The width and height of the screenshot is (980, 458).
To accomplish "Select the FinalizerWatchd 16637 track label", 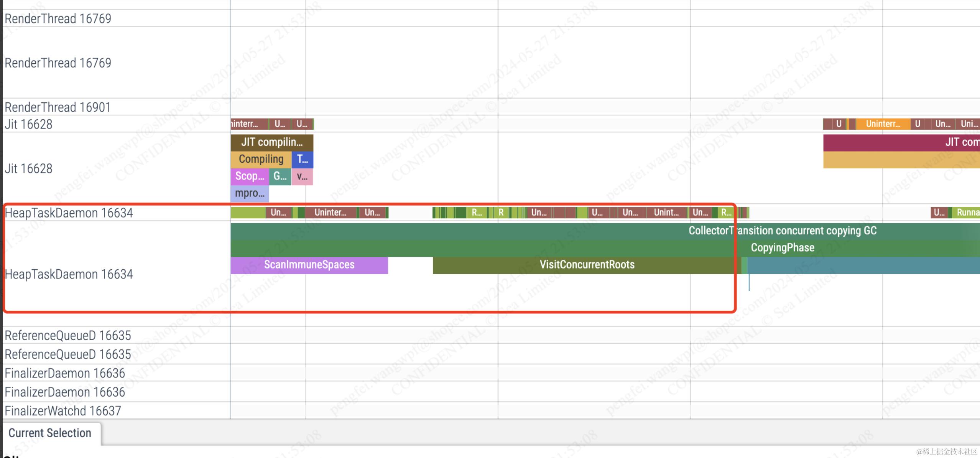I will (62, 411).
